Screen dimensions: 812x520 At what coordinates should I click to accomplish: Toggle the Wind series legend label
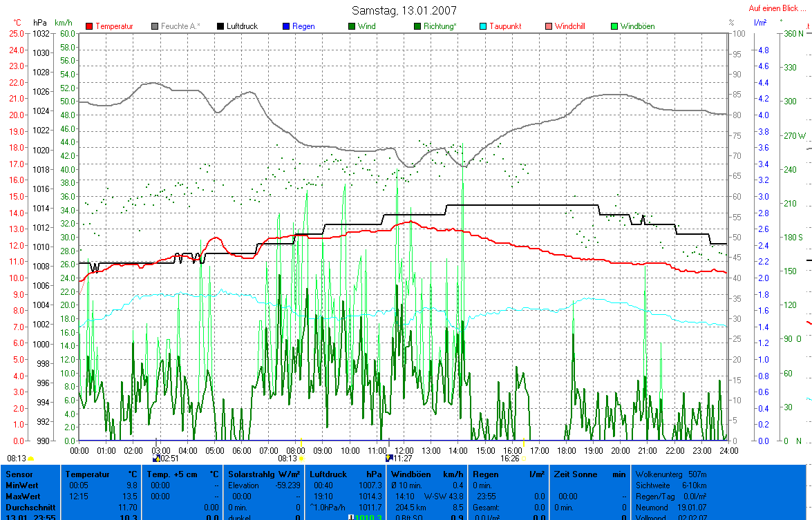point(367,26)
